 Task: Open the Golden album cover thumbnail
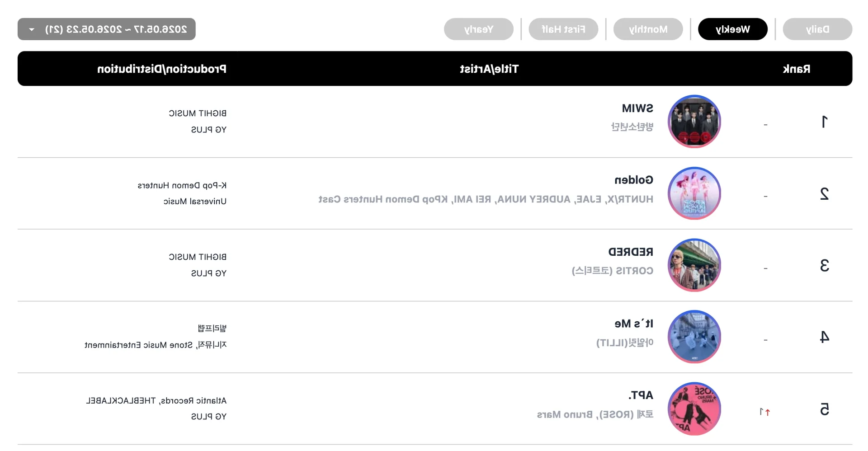coord(694,193)
